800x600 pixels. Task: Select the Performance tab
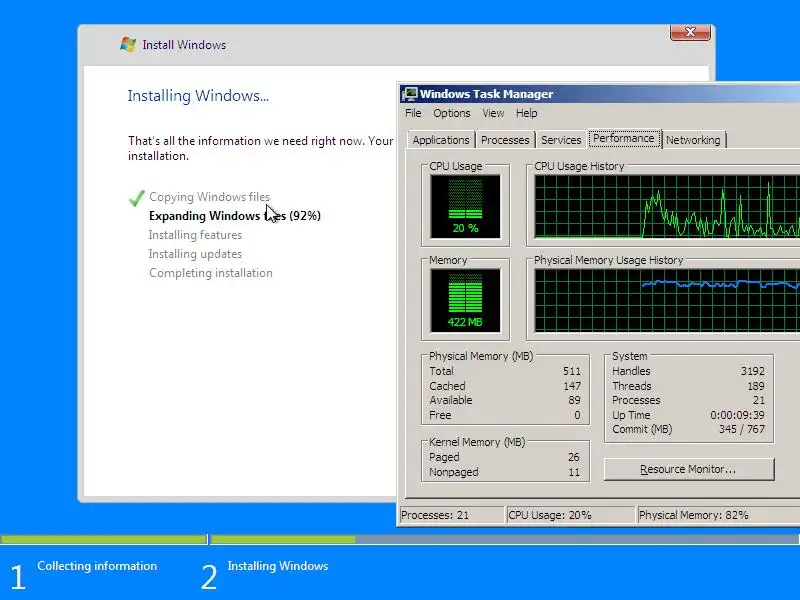623,138
